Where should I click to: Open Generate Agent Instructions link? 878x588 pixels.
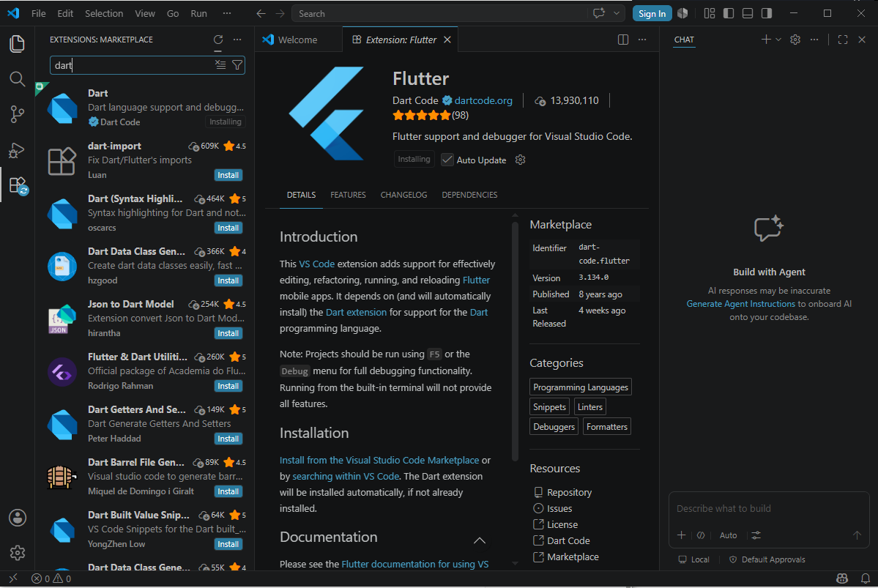741,304
